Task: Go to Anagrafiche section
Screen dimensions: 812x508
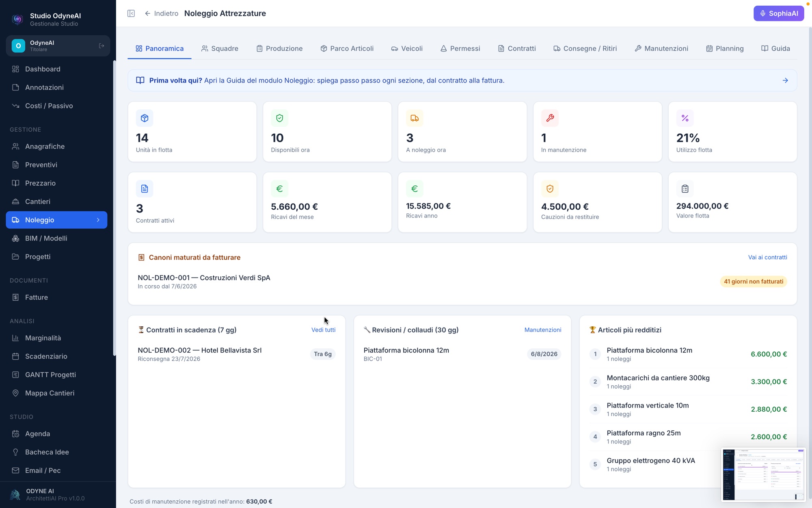Action: tap(56, 146)
